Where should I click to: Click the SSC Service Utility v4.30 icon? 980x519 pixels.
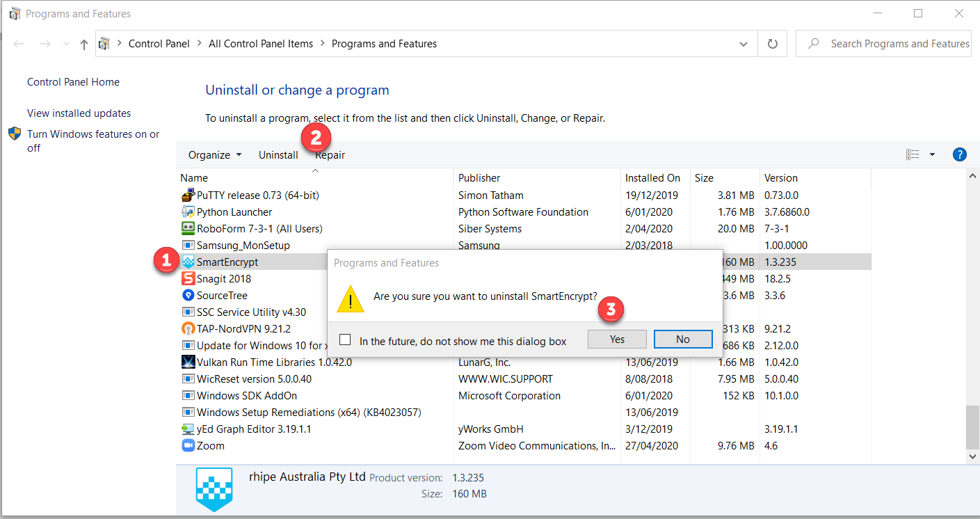pos(188,312)
